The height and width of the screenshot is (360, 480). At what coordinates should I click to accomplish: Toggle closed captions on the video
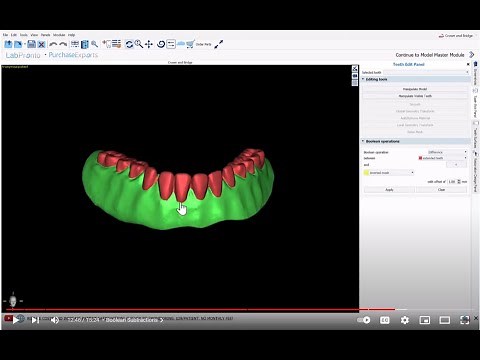(384, 320)
